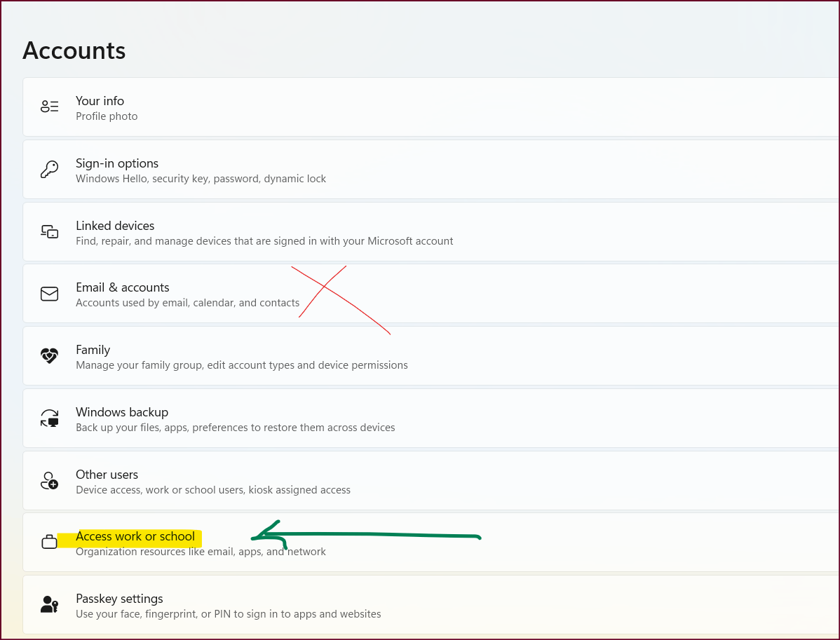Image resolution: width=840 pixels, height=640 pixels.
Task: Click the Your info person-list icon
Action: click(49, 106)
